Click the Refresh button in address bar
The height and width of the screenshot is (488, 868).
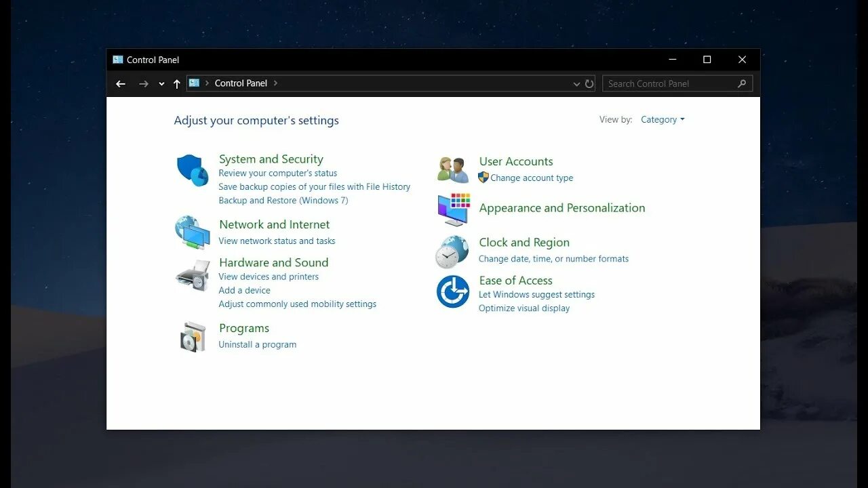pos(589,83)
